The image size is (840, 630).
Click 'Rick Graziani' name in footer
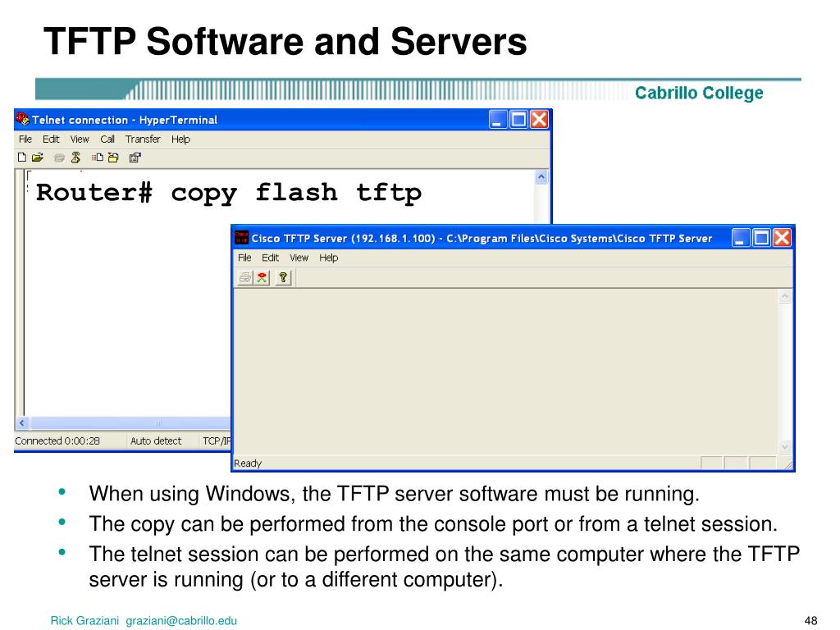click(x=84, y=620)
